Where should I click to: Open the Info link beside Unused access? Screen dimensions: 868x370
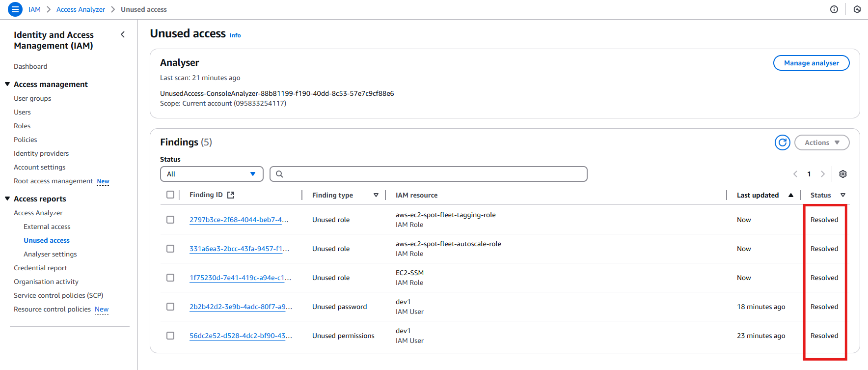click(235, 35)
